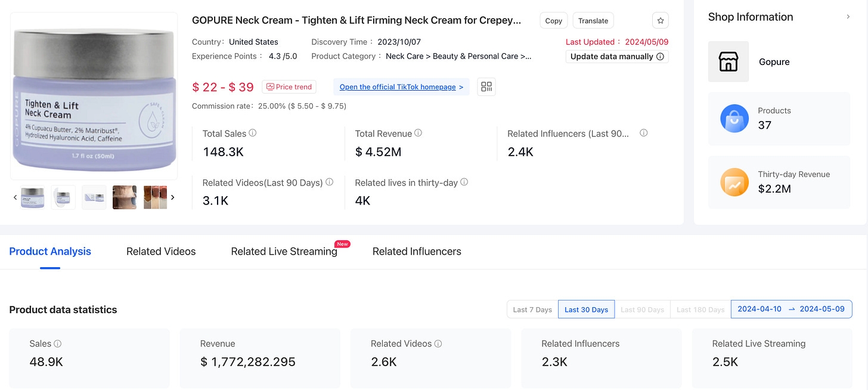
Task: Select the fifth before-after thumbnail
Action: coord(155,197)
